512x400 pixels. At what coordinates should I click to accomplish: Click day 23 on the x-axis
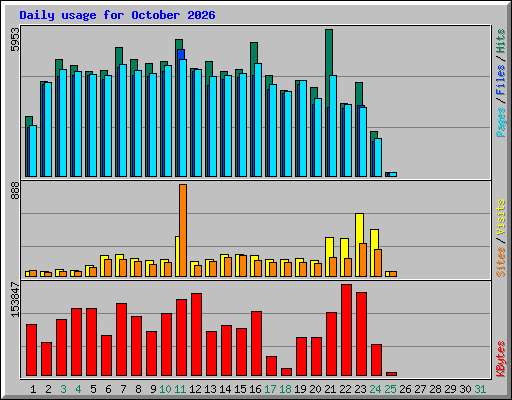pyautogui.click(x=360, y=389)
